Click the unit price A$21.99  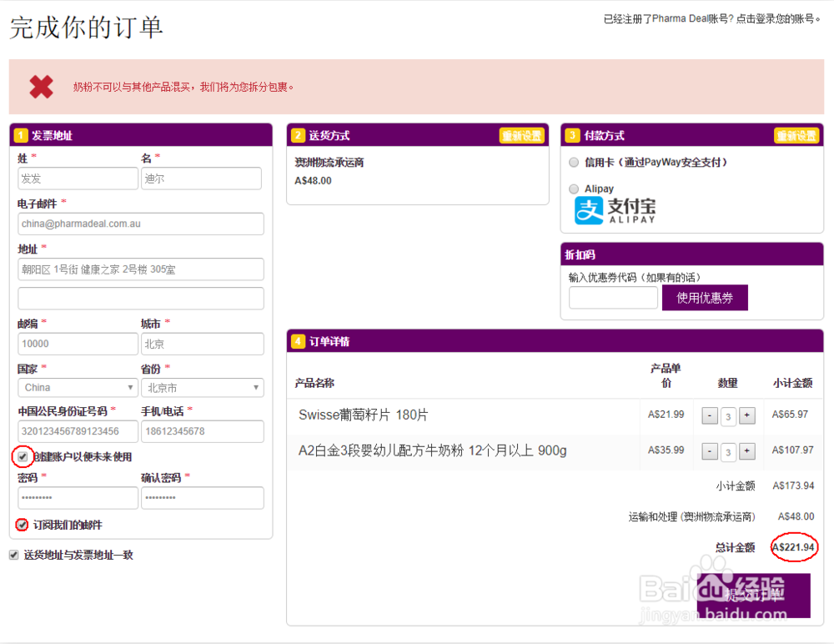tap(666, 414)
